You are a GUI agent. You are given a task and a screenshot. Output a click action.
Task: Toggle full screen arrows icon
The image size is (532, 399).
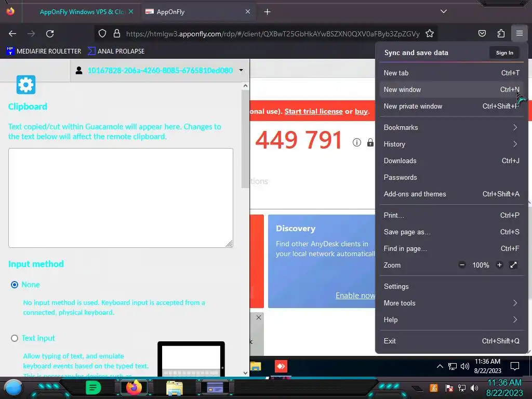point(513,265)
